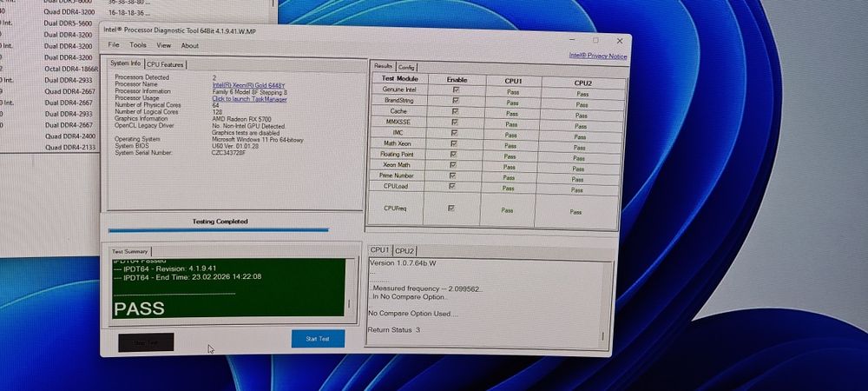Select Octal DDR4-1866R row in background window

pos(71,69)
